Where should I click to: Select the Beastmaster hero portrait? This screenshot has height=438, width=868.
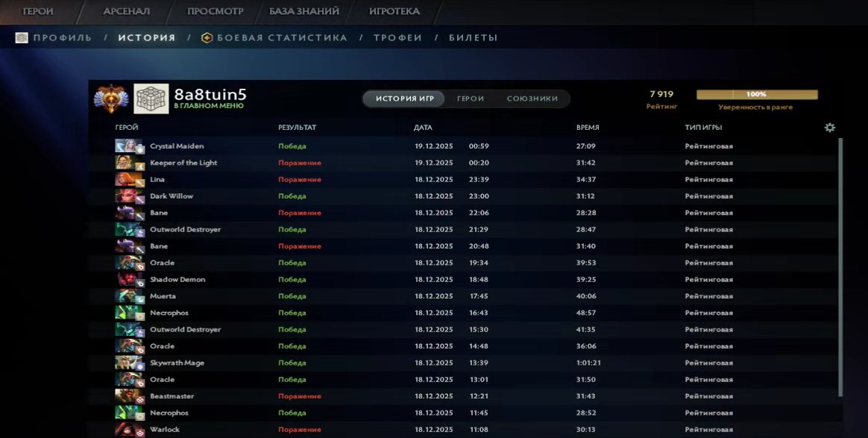tap(128, 395)
